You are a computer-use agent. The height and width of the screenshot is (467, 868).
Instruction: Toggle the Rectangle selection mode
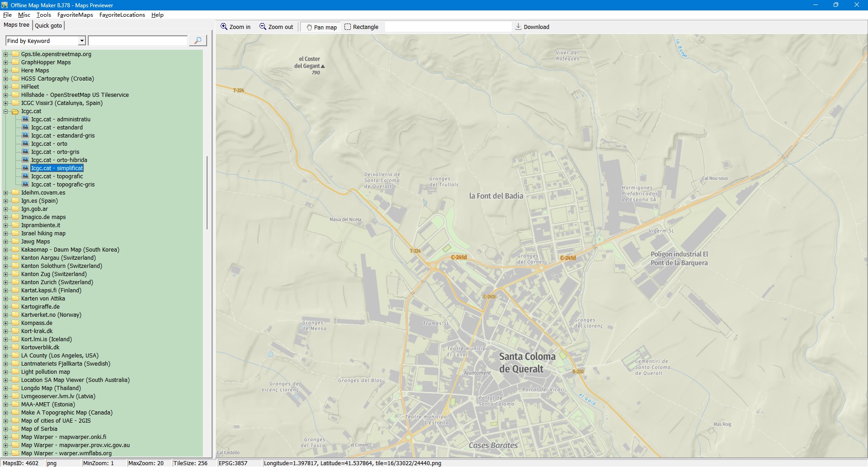(x=361, y=27)
